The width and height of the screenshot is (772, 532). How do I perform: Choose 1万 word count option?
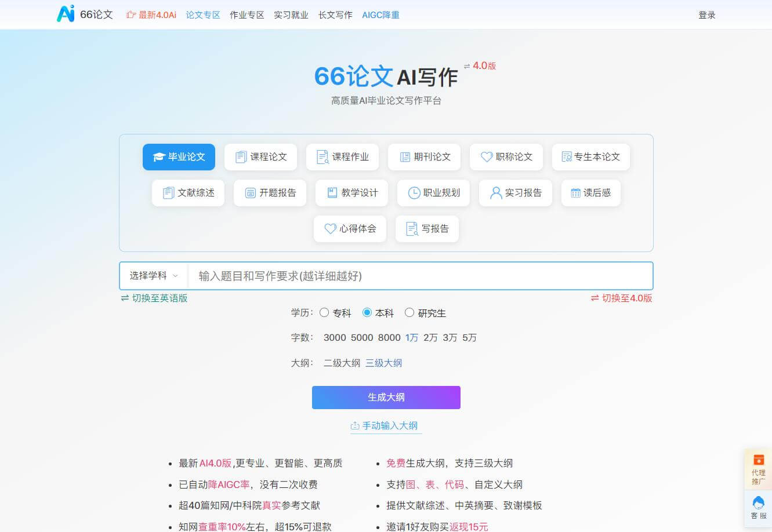click(x=412, y=338)
